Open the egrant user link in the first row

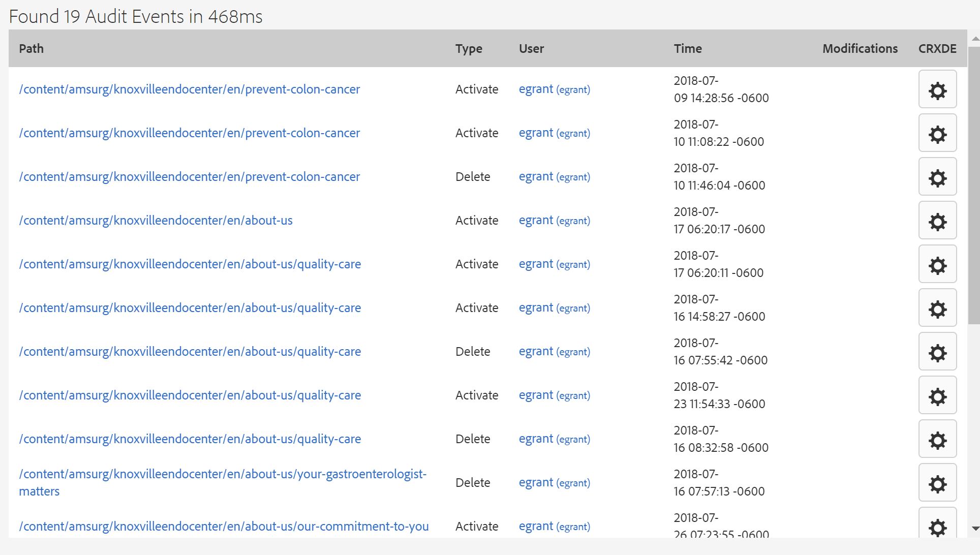(535, 89)
